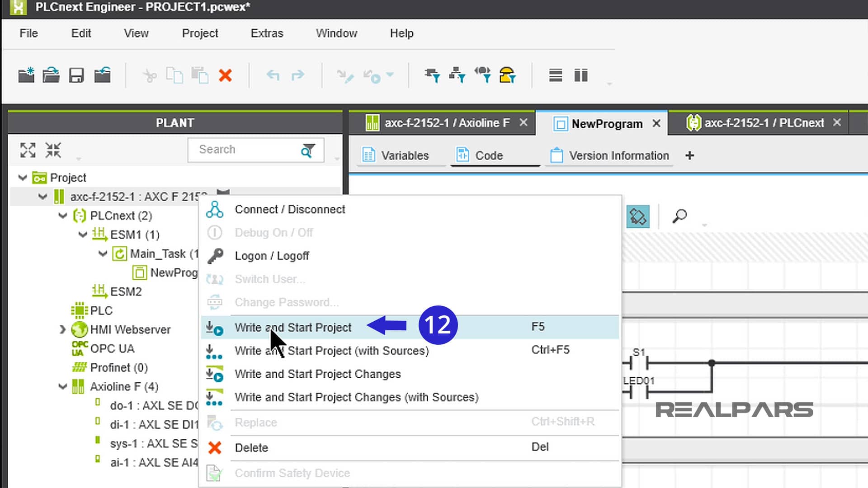The width and height of the screenshot is (868, 488).
Task: Open the Edit menu
Action: [81, 33]
